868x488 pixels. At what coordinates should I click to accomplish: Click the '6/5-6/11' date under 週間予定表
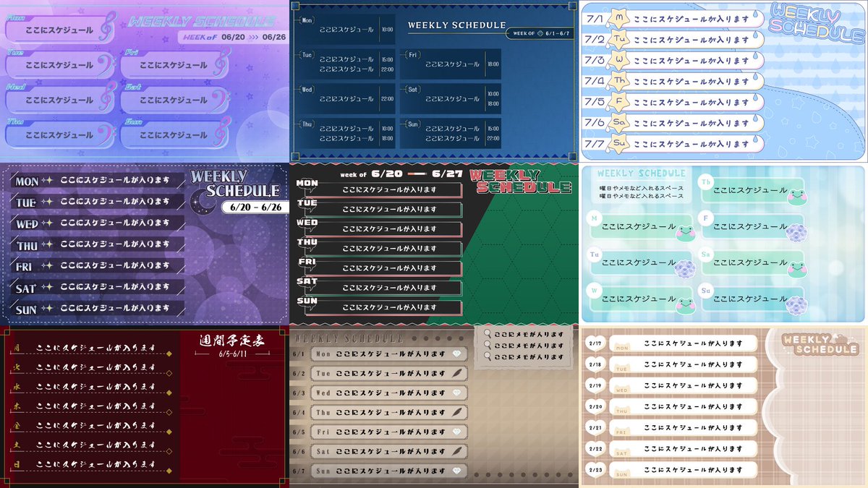click(232, 355)
